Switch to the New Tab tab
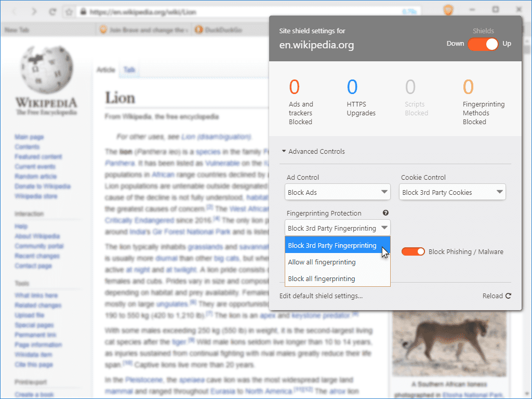 click(x=47, y=30)
